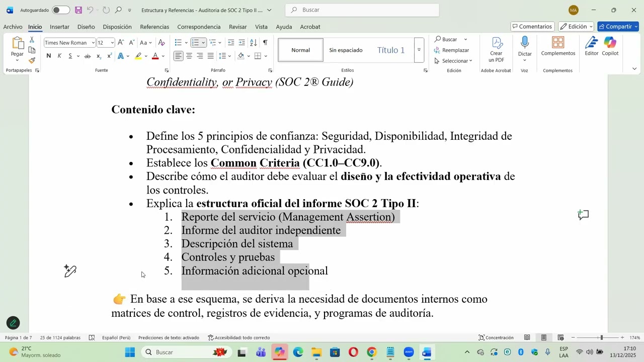Sort selection with the A-Z icon

pyautogui.click(x=254, y=43)
